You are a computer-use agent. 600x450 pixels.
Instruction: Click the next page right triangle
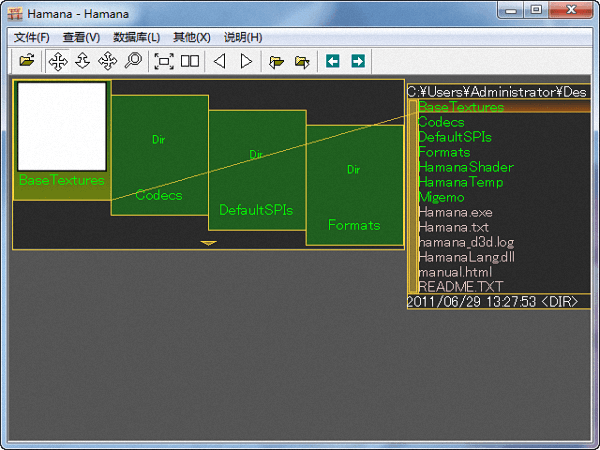[x=246, y=61]
